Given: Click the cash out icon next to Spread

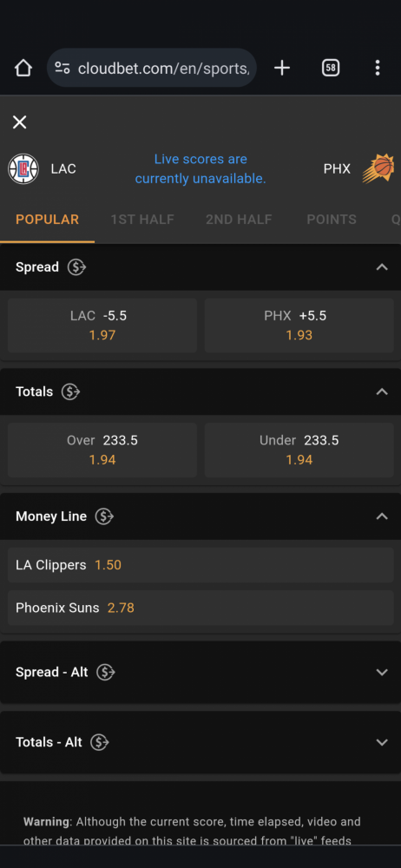Looking at the screenshot, I should point(76,267).
